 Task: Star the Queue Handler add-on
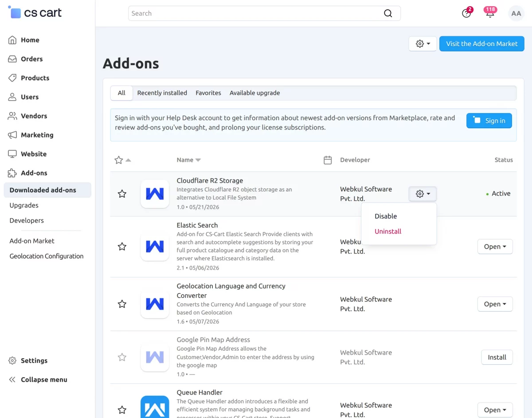(122, 410)
